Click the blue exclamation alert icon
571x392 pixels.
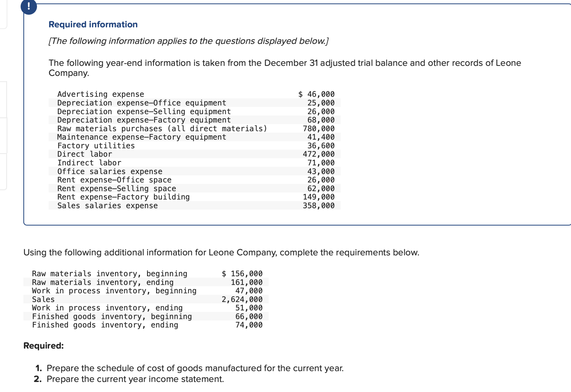(x=29, y=7)
